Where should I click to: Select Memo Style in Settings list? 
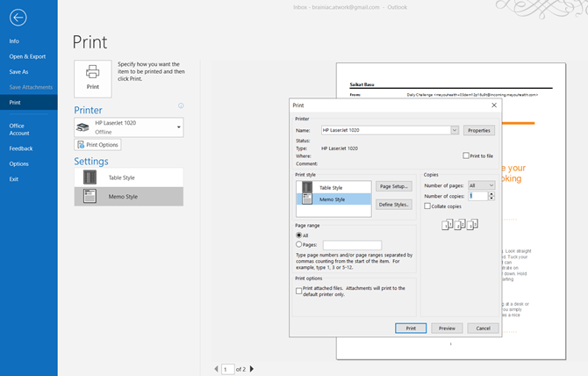tap(129, 196)
